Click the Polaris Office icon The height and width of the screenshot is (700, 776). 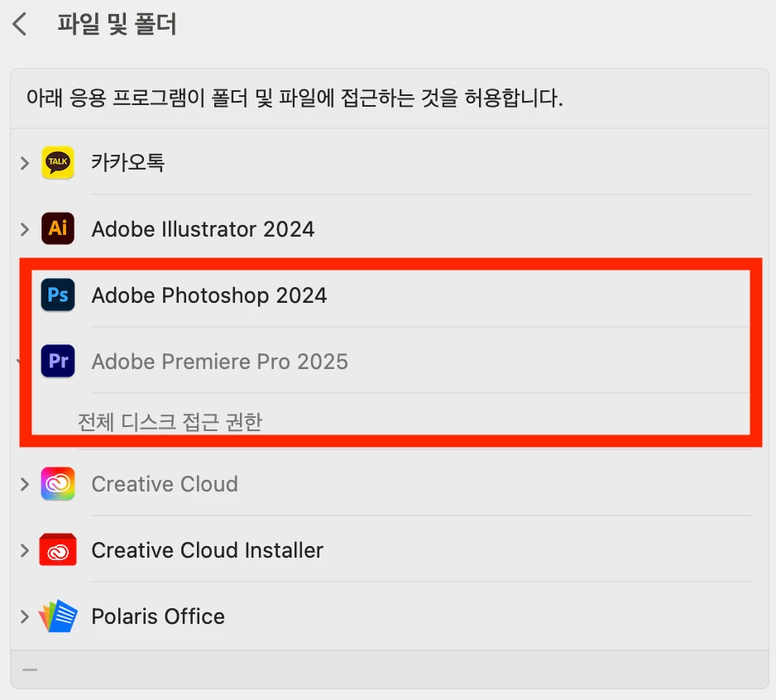[x=58, y=616]
